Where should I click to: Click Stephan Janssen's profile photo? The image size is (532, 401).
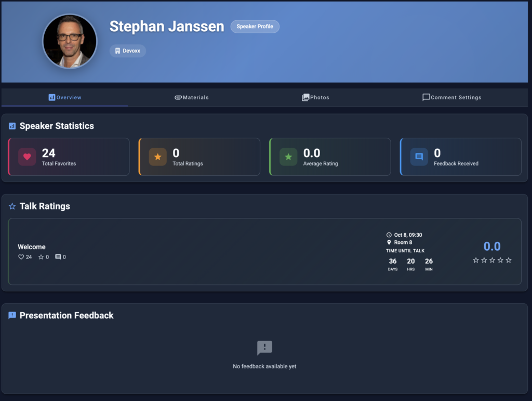point(70,41)
